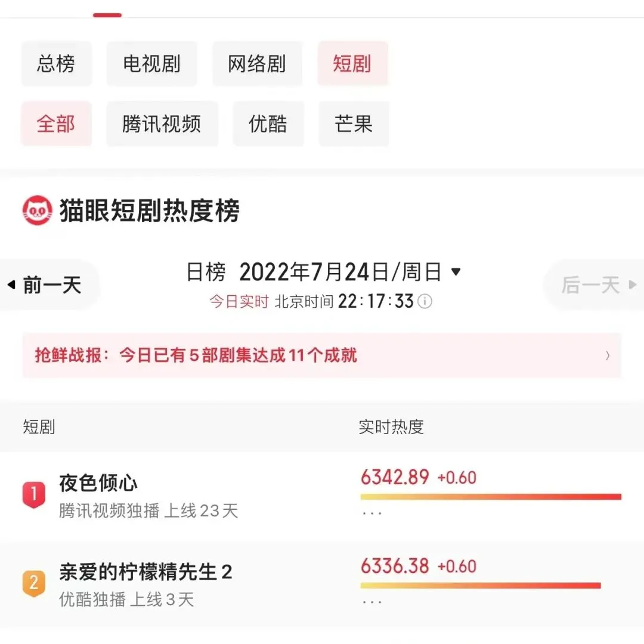644x644 pixels.
Task: Click the 夜色倾心 heat progress bar
Action: [491, 497]
